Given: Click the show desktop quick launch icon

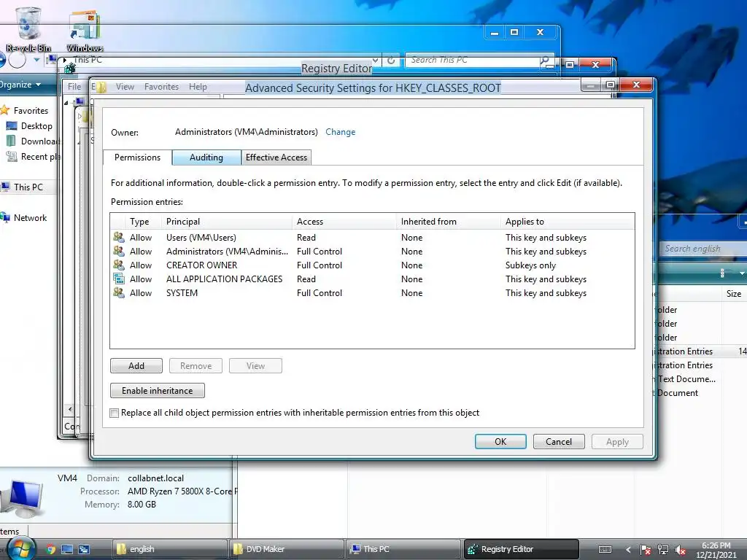Looking at the screenshot, I should pos(67,549).
